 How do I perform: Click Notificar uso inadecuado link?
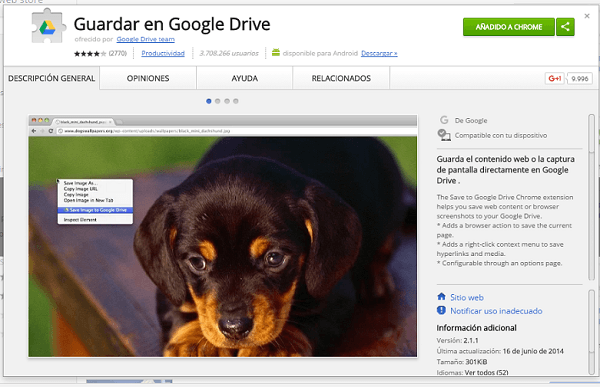(x=496, y=311)
